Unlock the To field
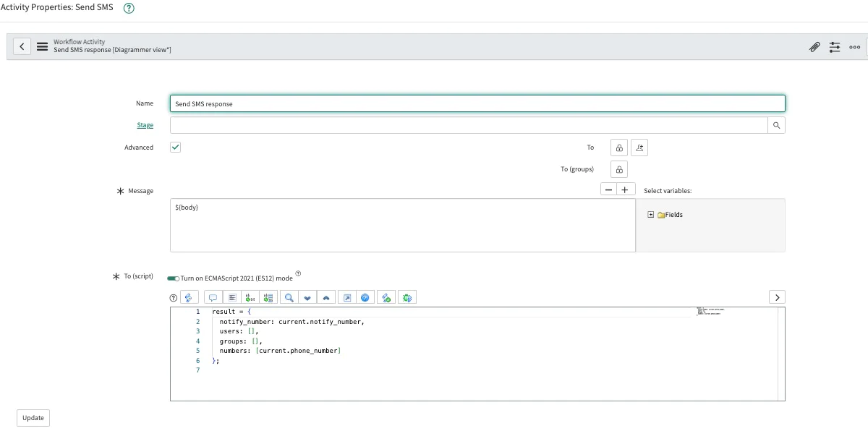The height and width of the screenshot is (431, 868). (619, 148)
